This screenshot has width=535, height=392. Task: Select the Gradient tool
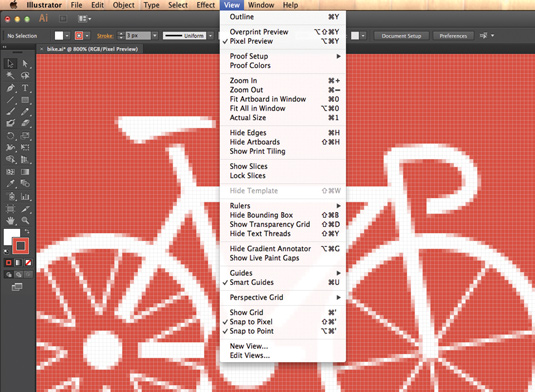point(25,172)
